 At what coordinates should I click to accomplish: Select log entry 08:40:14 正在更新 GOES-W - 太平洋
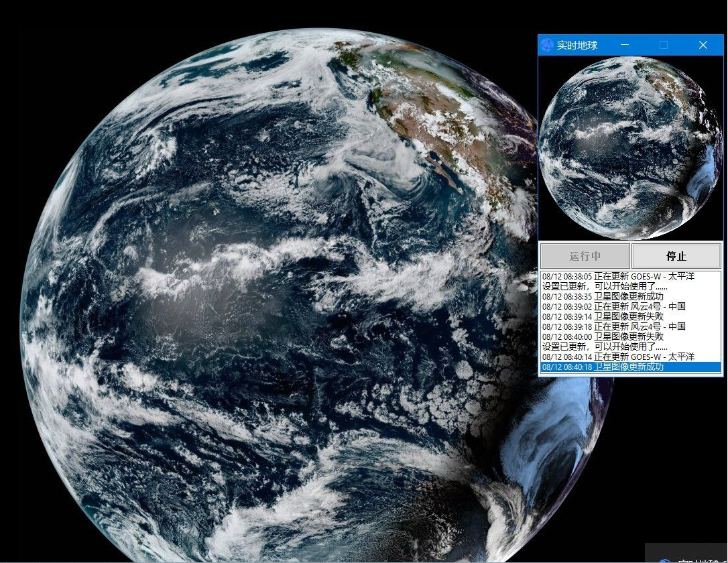(631, 357)
